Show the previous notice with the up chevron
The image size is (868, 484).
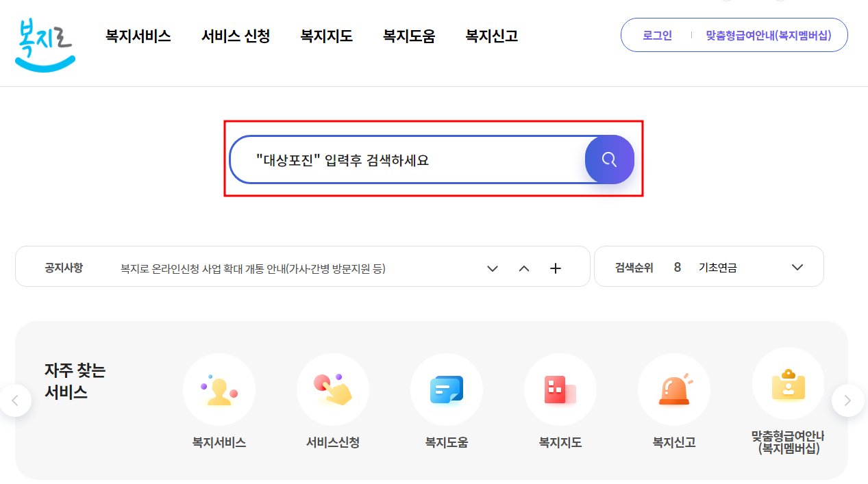coord(524,268)
